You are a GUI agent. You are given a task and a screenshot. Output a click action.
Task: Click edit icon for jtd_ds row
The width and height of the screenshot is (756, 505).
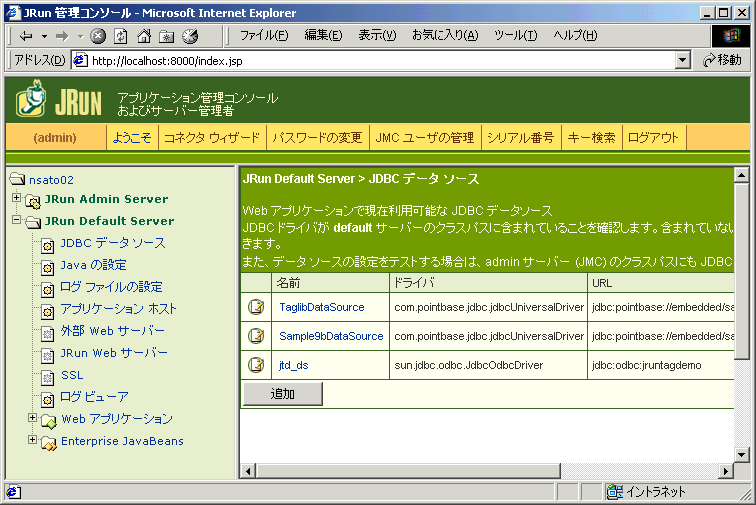256,365
